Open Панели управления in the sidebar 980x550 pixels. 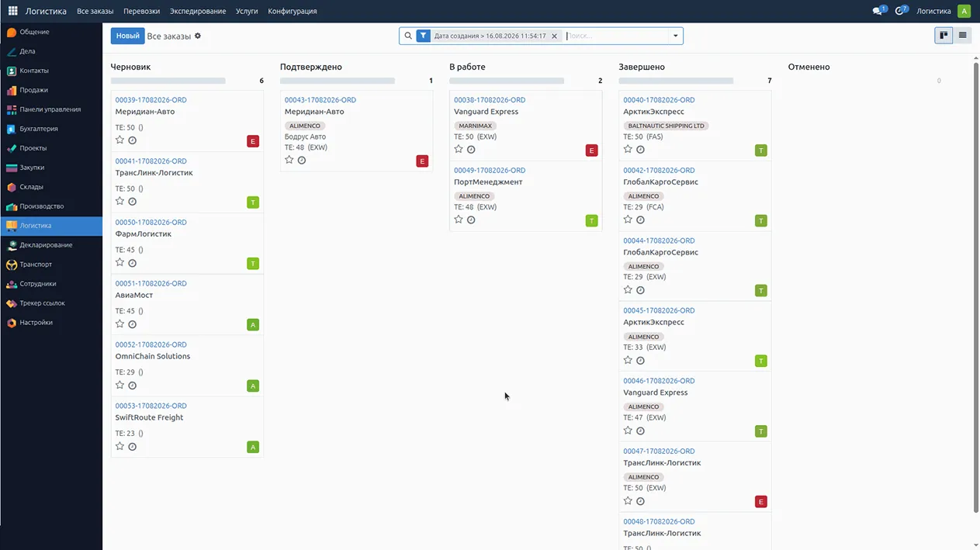pos(51,109)
